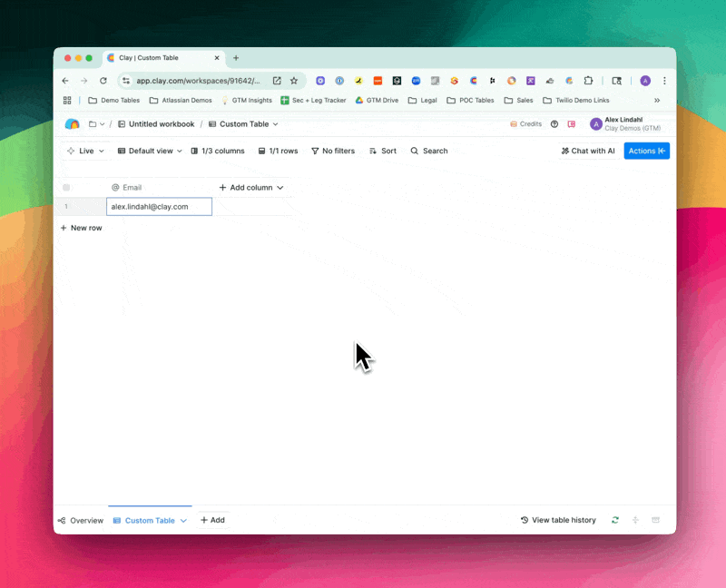Viewport: 726px width, 588px height.
Task: Click the 1/3 columns button
Action: 218,151
